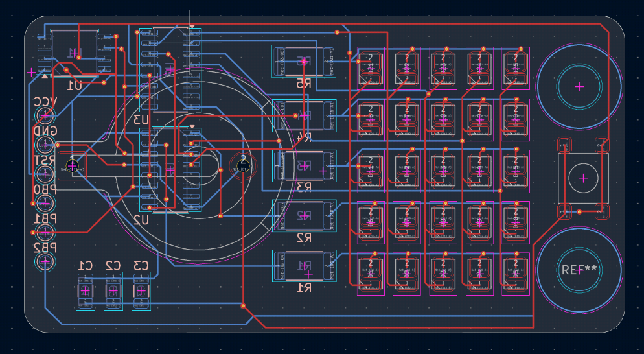
Task: Click the "R3" reference label text
Action: pos(305,187)
